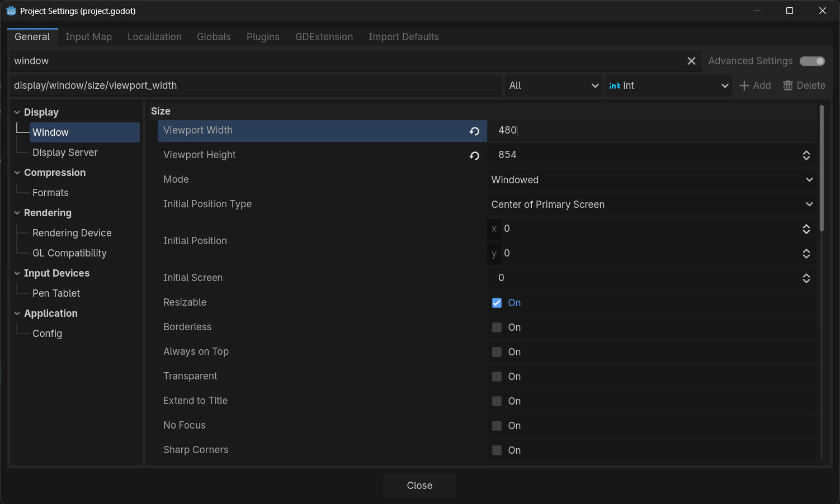The image size is (840, 504).
Task: Reset Viewport Height to default value
Action: tap(474, 155)
